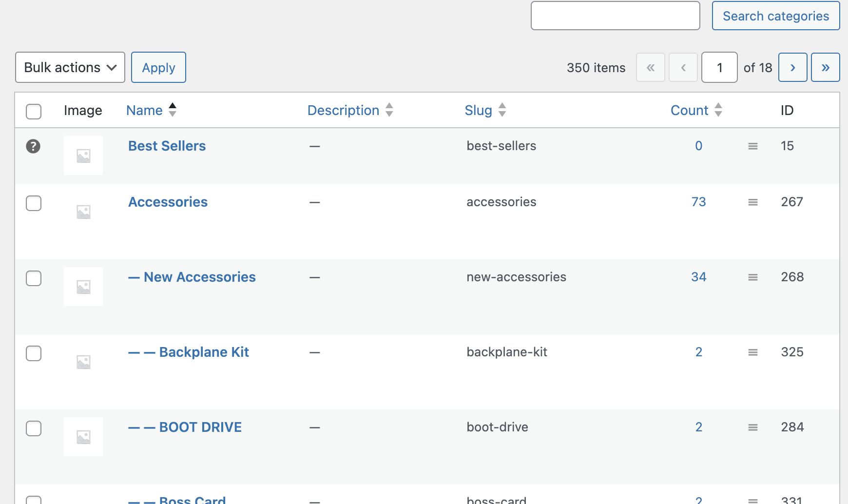Open the Backplane Kit image thumbnail
Viewport: 848px width, 504px height.
[x=83, y=362]
